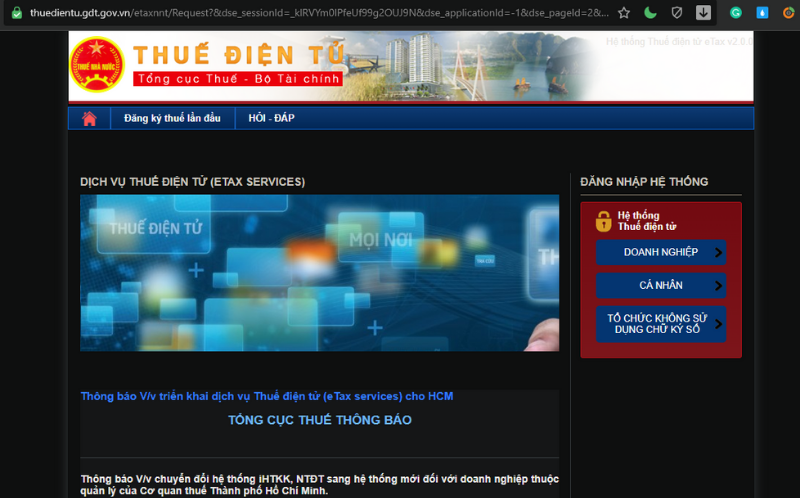The height and width of the screenshot is (498, 800).
Task: Click the CÁ NHÂN login button
Action: (661, 285)
